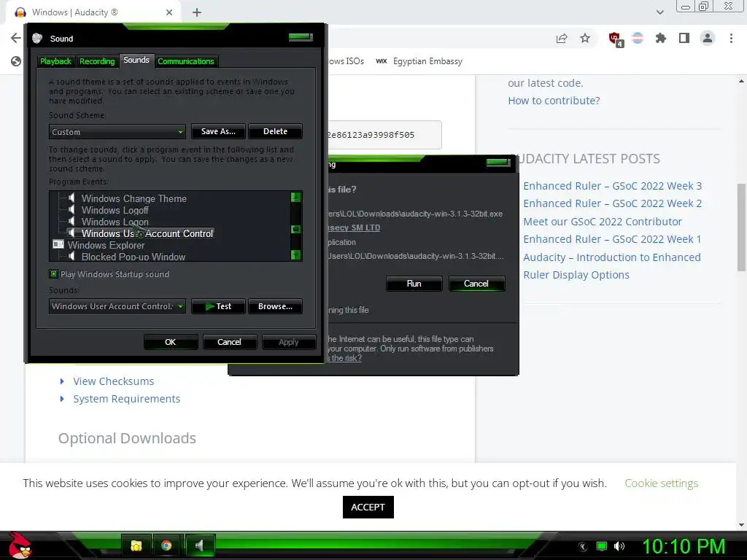Image resolution: width=747 pixels, height=560 pixels.
Task: Click Browse... for sound file
Action: 275,306
